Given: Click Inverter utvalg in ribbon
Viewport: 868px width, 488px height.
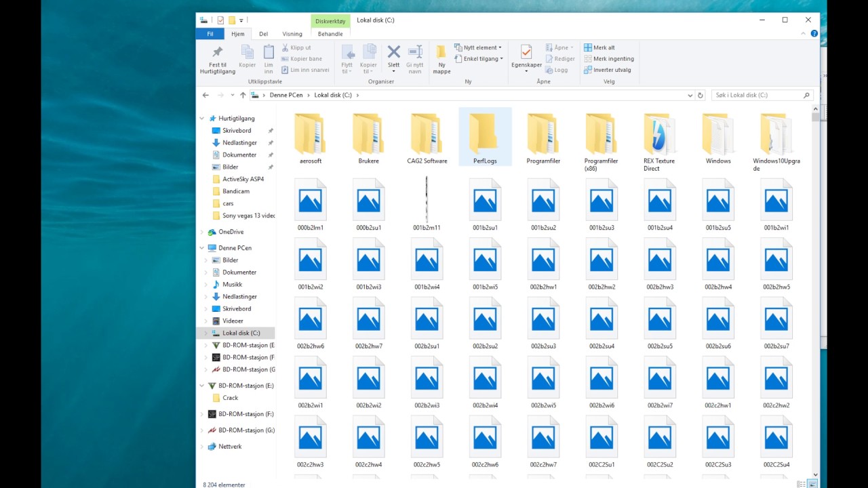Looking at the screenshot, I should pos(608,70).
